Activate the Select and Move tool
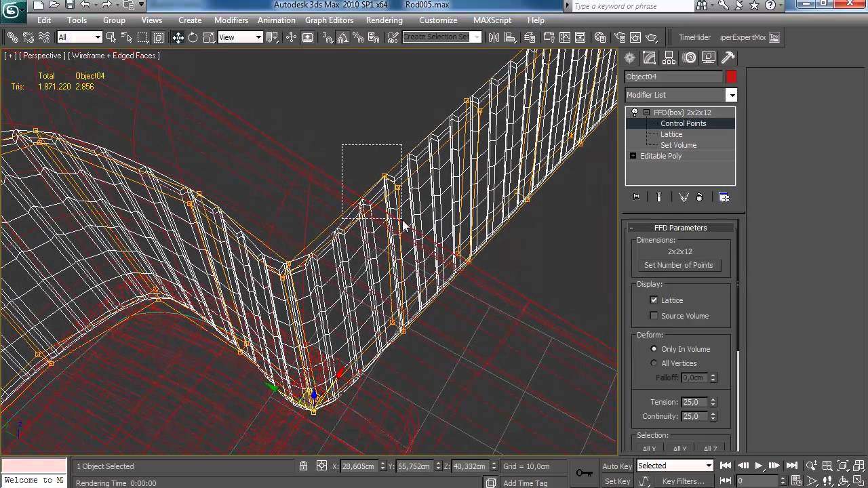868x488 pixels. (x=178, y=37)
